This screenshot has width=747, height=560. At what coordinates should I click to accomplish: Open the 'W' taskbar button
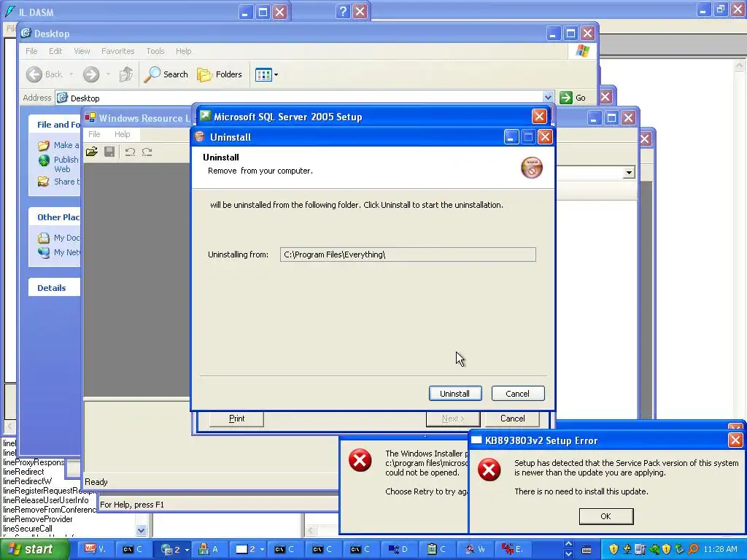click(x=476, y=549)
